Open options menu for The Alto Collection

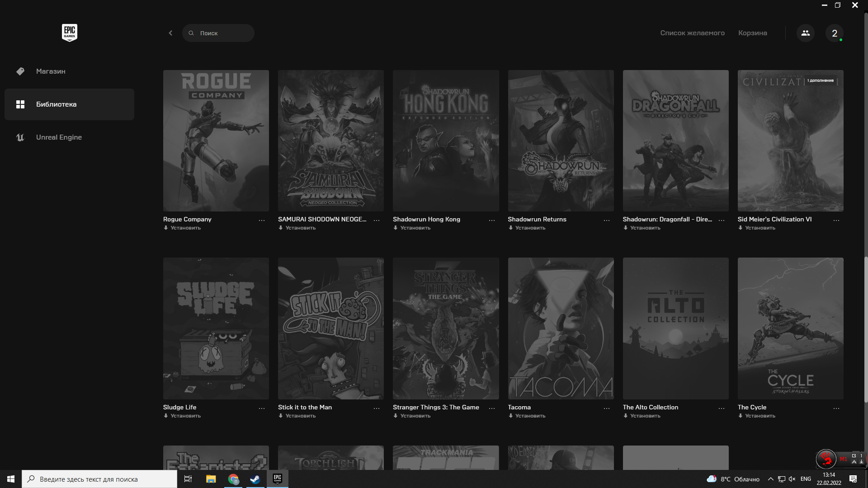tap(722, 408)
